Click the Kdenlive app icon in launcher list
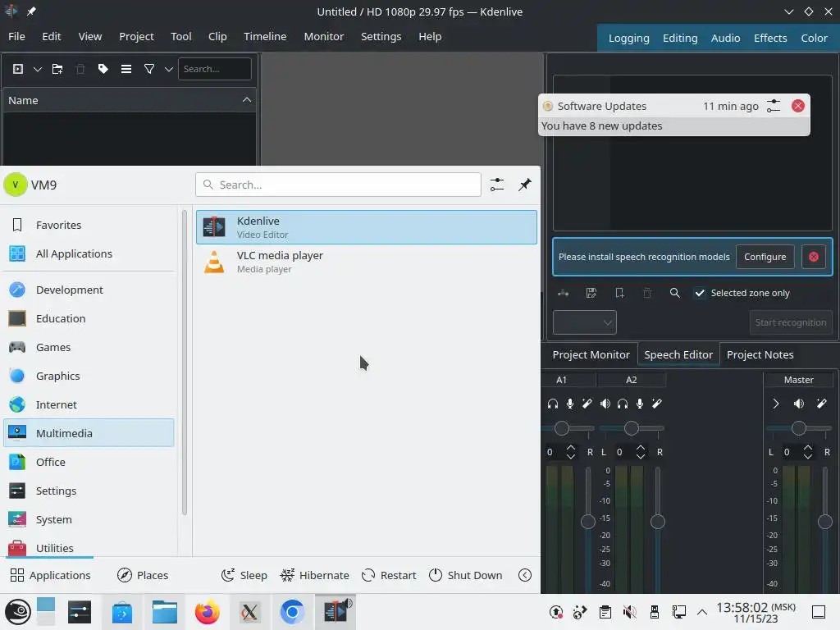This screenshot has height=630, width=840. pos(214,227)
